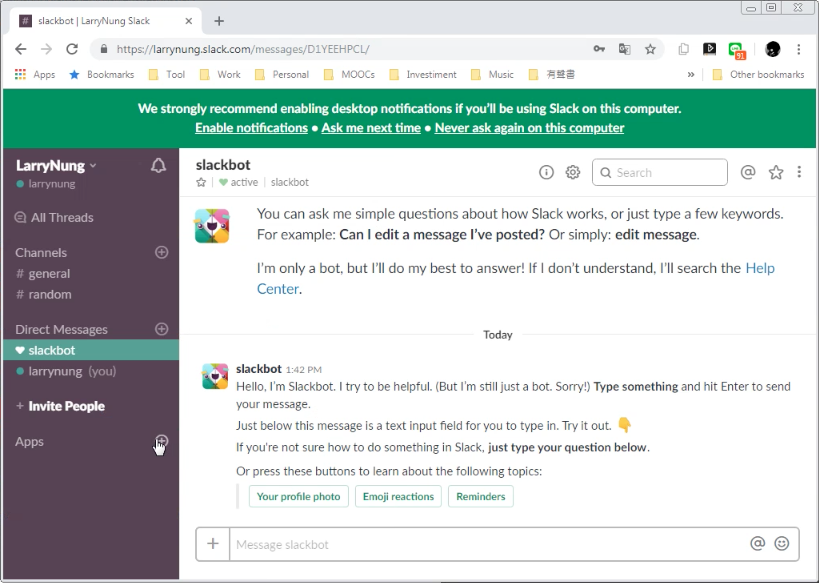Open a new browser tab

point(219,21)
